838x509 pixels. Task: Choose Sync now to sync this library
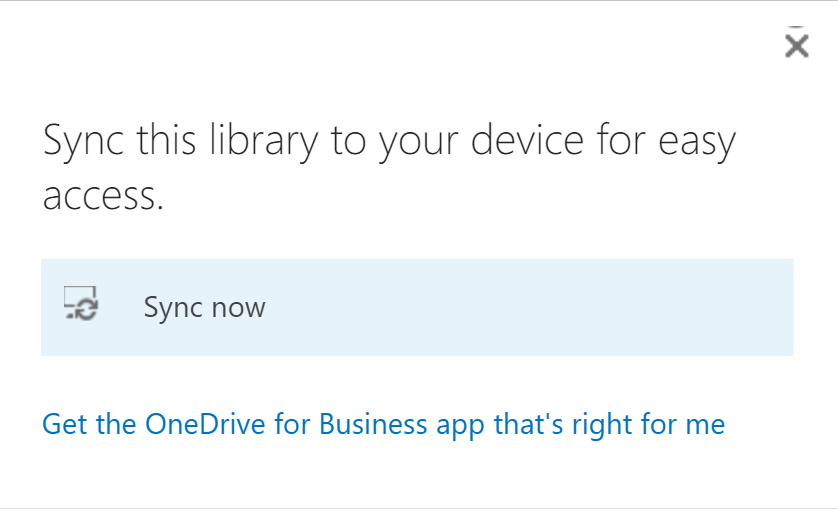204,307
